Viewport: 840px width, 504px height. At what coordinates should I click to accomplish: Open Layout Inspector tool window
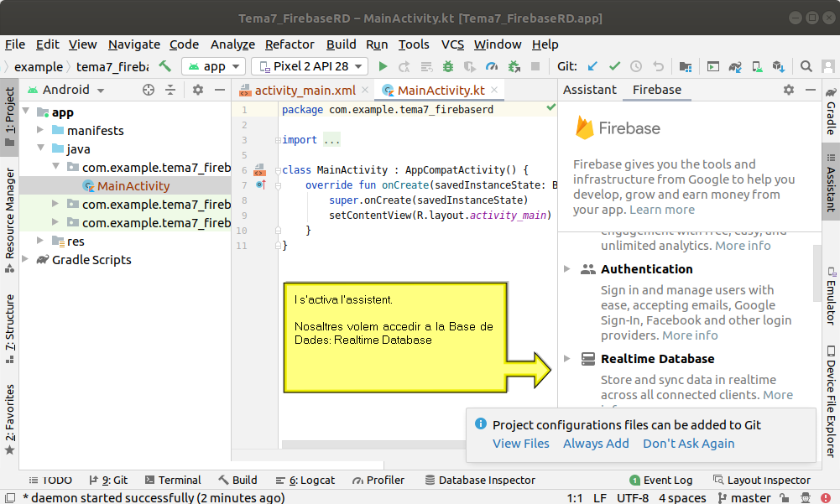(x=761, y=480)
